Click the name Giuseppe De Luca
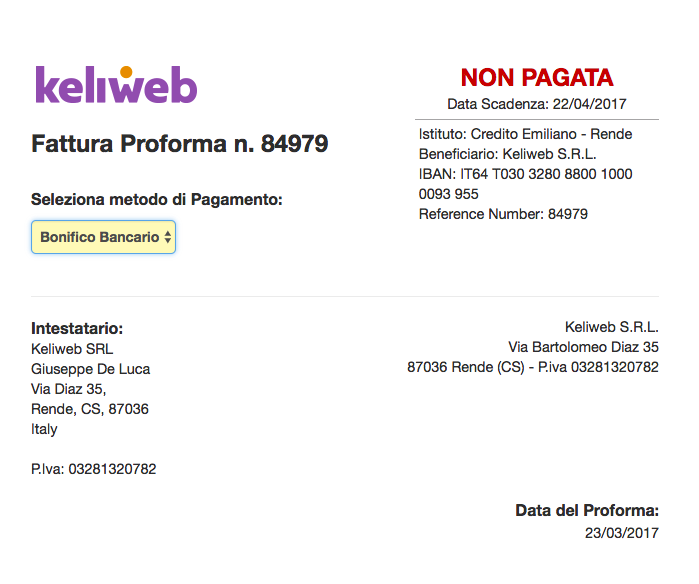Viewport: 699px width, 584px height. (x=90, y=369)
